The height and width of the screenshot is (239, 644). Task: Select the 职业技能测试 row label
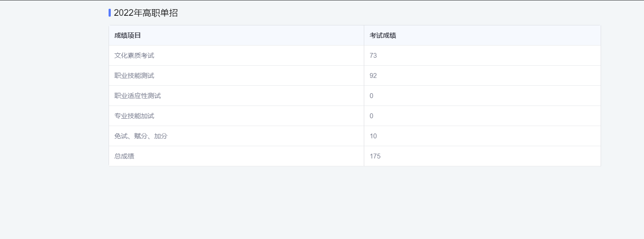pos(134,76)
